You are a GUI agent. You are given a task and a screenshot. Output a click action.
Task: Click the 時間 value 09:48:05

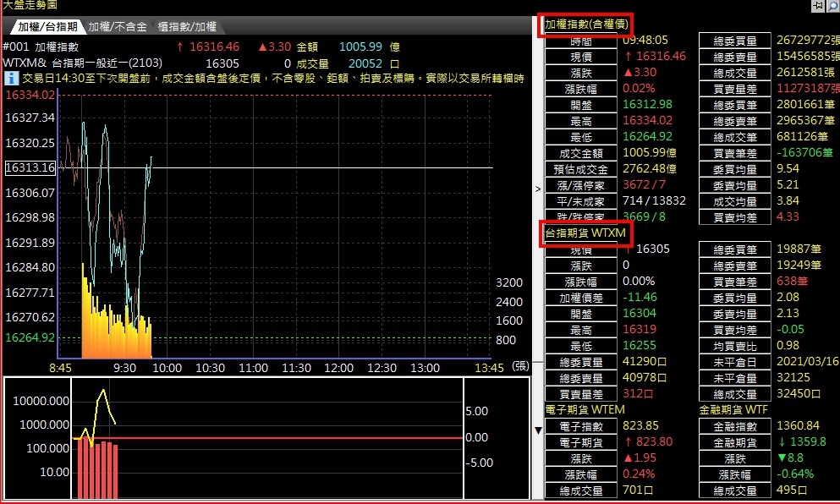645,41
